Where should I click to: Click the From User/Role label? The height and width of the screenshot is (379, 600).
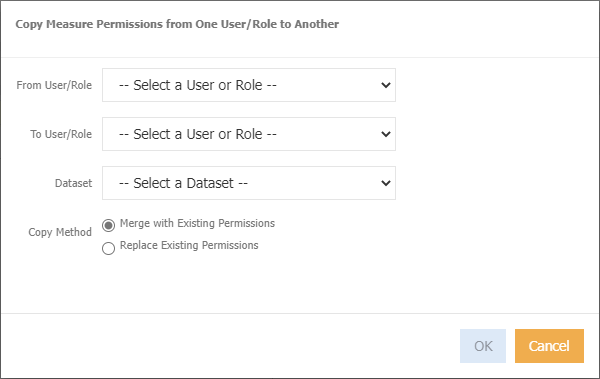[x=54, y=85]
